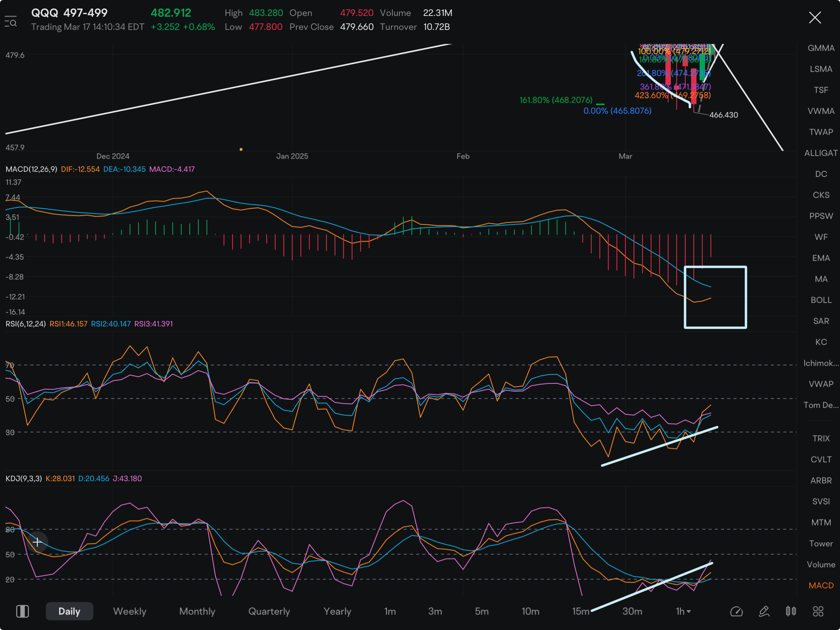
Task: Open MACD(12,26,9) indicator settings label
Action: point(31,169)
